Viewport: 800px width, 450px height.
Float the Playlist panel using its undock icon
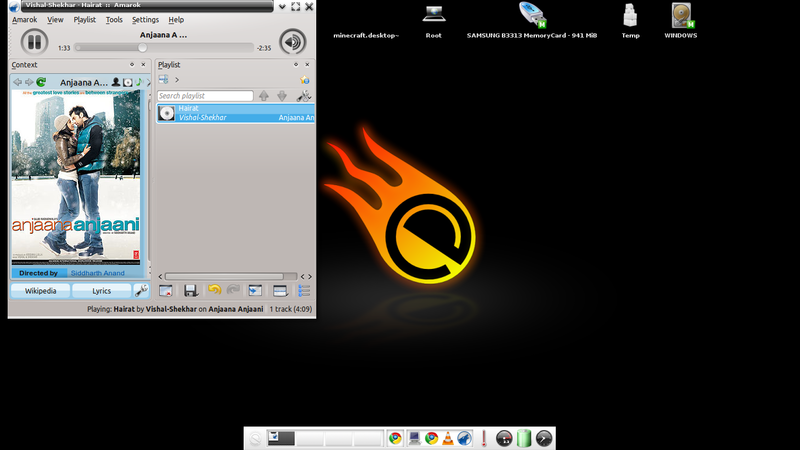click(296, 65)
